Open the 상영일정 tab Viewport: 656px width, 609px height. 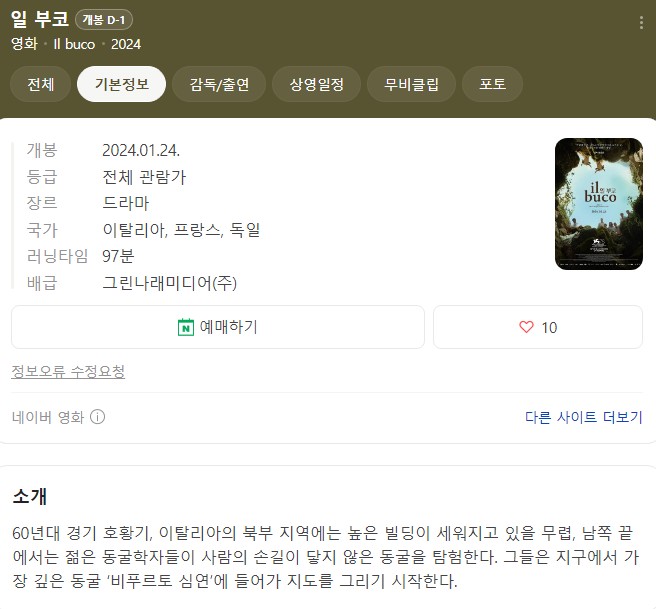tap(316, 84)
